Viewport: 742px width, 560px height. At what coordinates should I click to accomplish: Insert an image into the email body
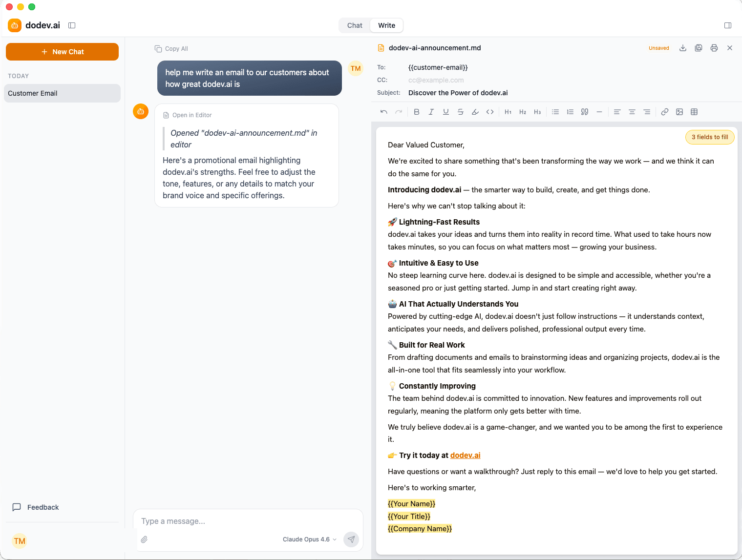coord(679,112)
